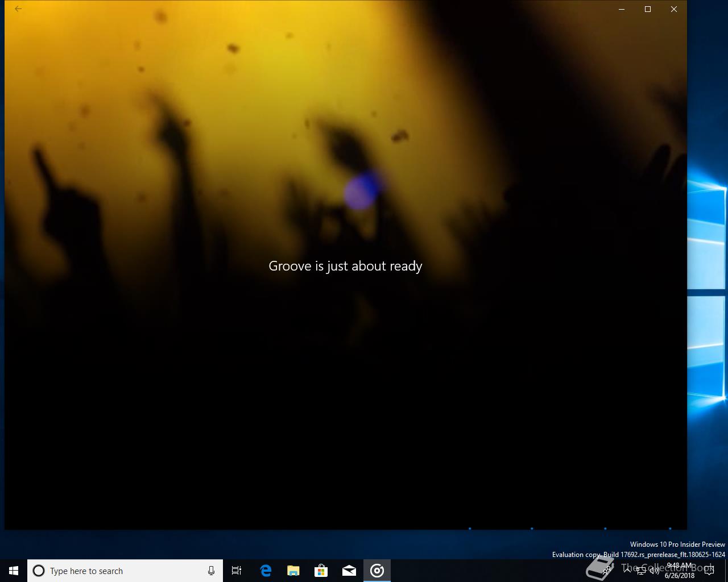Launch Microsoft Edge from taskbar
Viewport: 728px width, 582px height.
coord(265,571)
